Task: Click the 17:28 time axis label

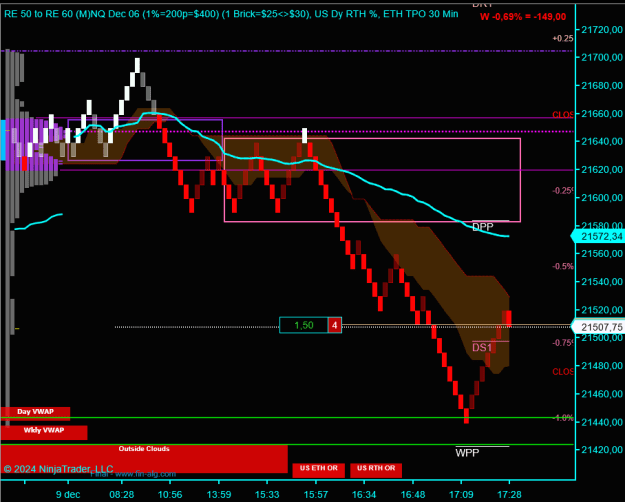Action: click(x=510, y=495)
